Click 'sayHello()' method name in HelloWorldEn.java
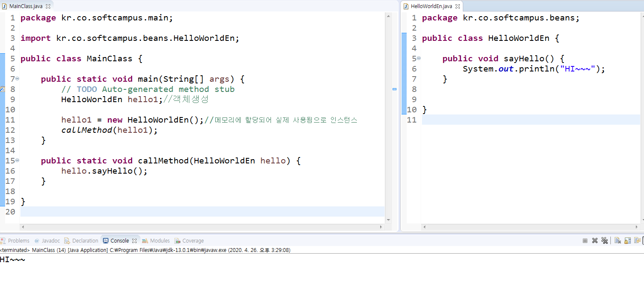This screenshot has height=283, width=644. click(x=529, y=59)
